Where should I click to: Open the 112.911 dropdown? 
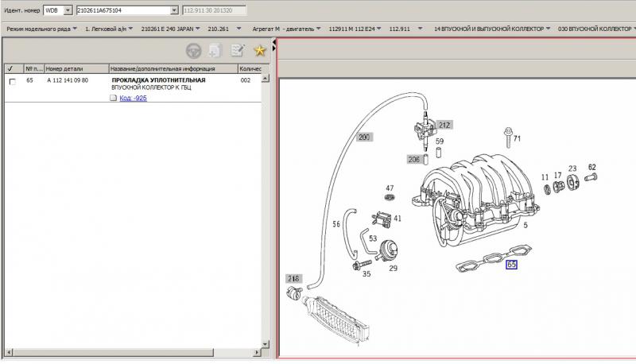pyautogui.click(x=405, y=29)
